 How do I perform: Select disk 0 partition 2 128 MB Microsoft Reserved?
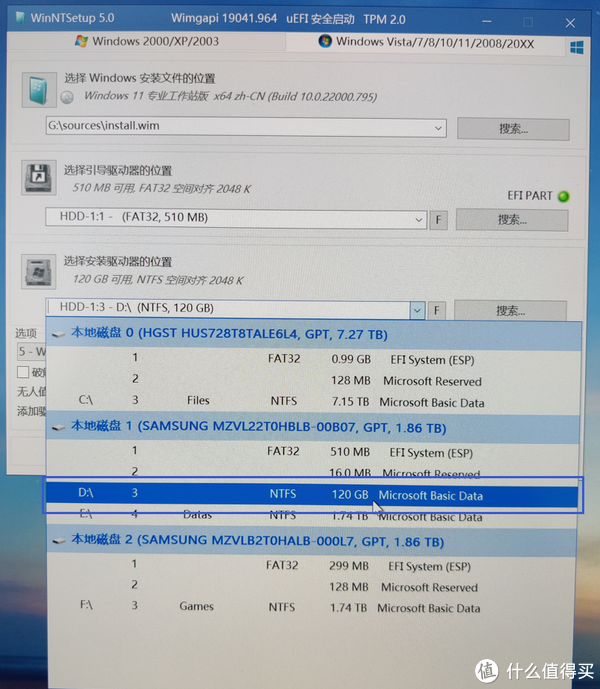coord(314,380)
